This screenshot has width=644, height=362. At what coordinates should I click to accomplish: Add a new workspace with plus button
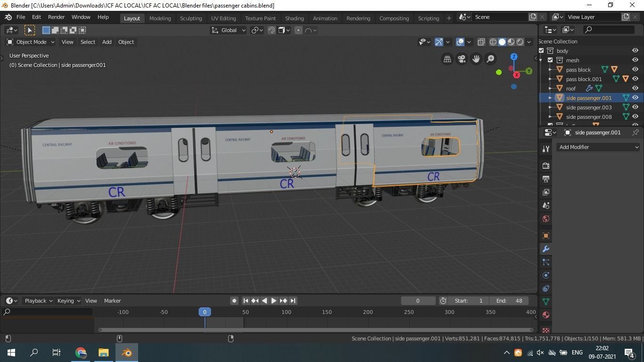click(x=449, y=18)
